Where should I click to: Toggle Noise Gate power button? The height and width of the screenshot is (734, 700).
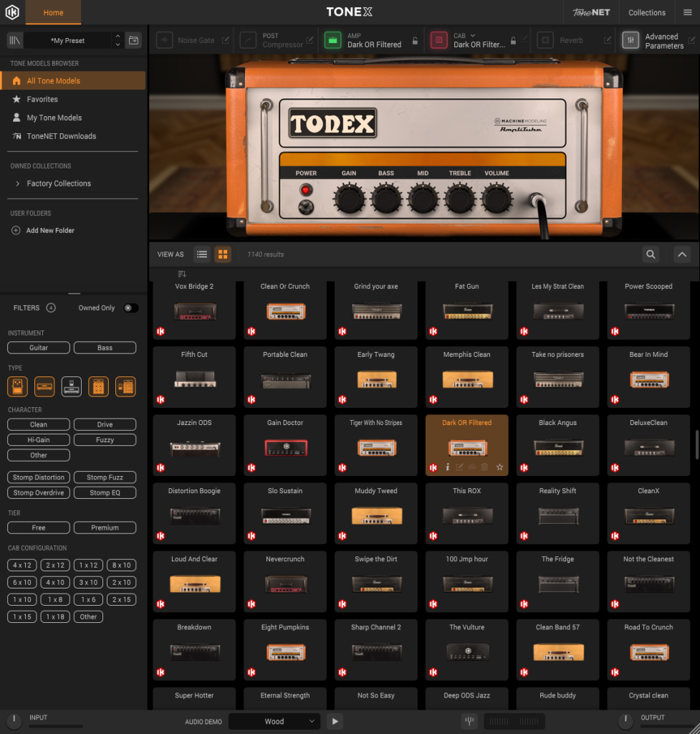point(164,40)
